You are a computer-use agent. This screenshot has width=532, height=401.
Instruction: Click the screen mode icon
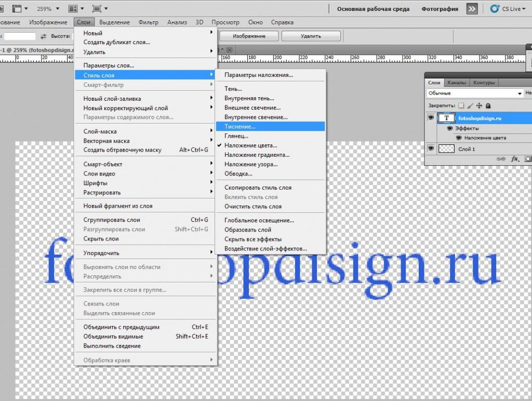[97, 8]
